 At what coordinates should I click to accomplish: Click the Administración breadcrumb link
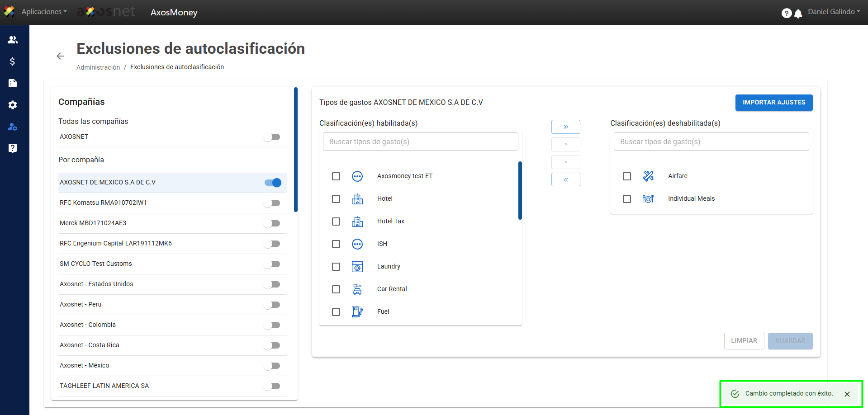pyautogui.click(x=98, y=67)
